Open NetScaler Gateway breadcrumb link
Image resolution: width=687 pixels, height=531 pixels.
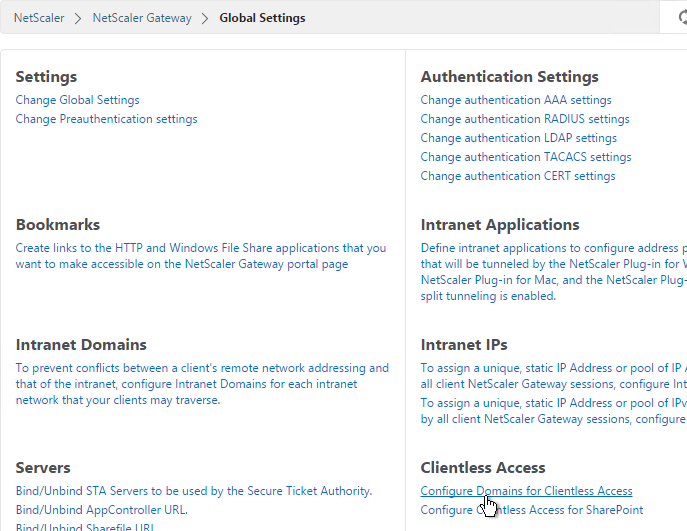(x=142, y=18)
